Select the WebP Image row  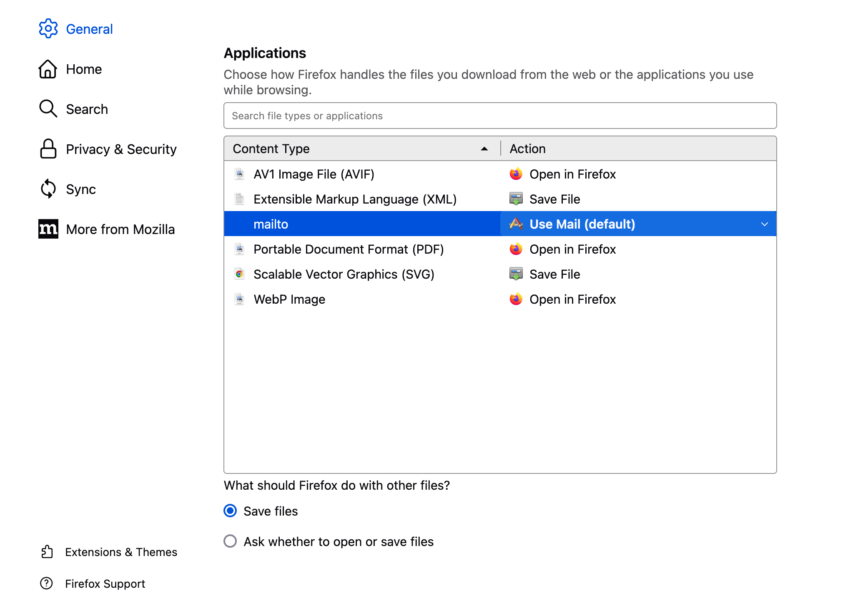(x=500, y=299)
